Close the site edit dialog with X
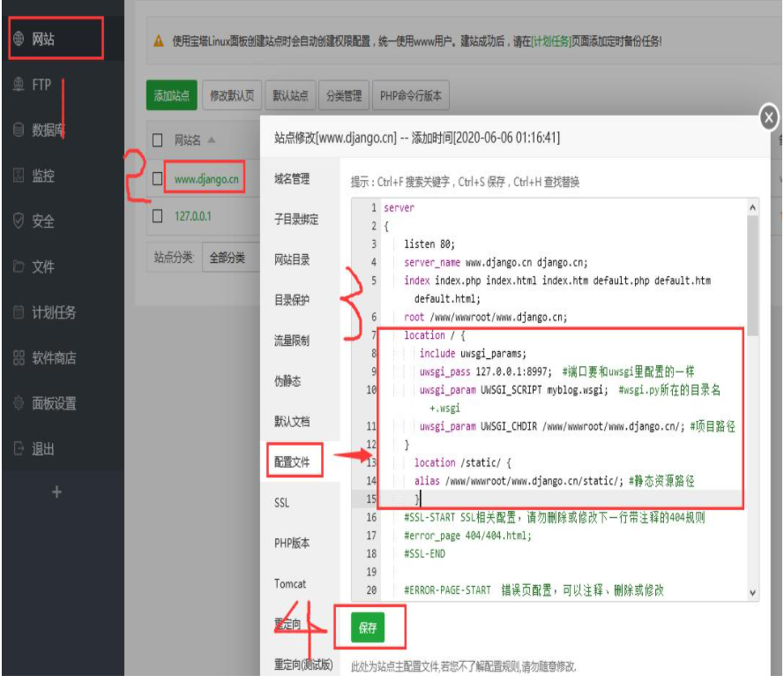 (x=768, y=118)
